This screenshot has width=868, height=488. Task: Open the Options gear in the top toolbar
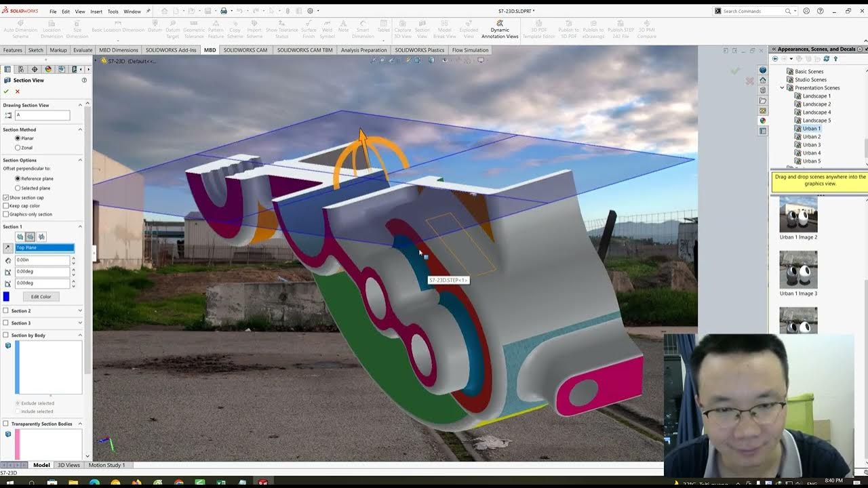click(x=311, y=11)
